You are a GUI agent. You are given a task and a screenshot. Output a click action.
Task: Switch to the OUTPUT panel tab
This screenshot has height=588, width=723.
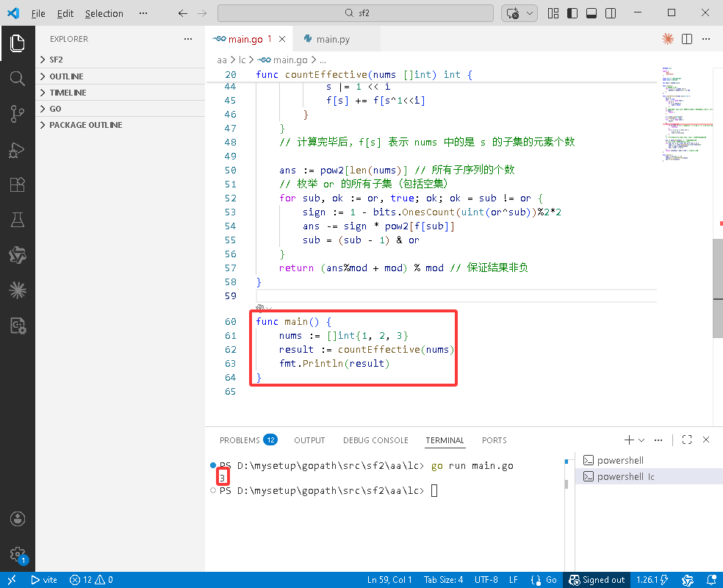tap(309, 440)
